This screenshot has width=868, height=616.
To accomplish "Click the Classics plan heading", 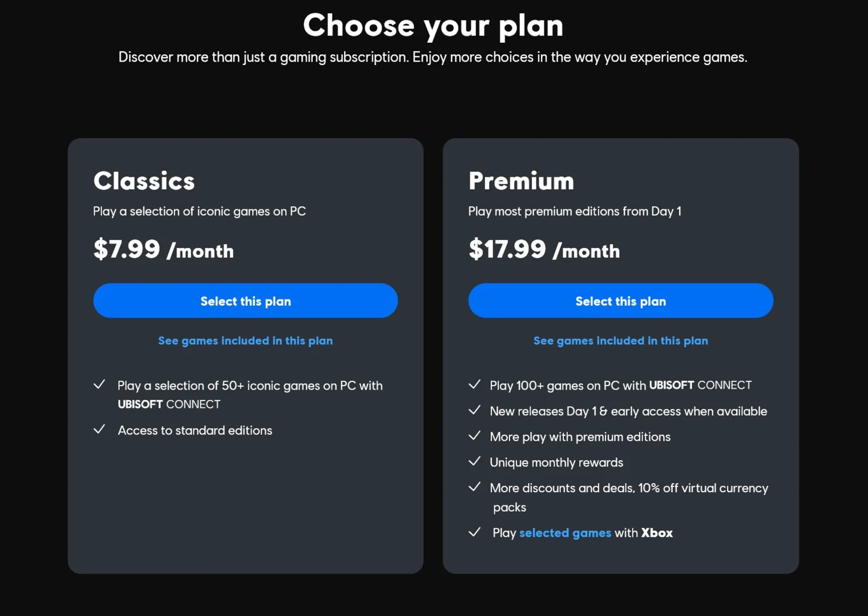I will click(x=144, y=181).
